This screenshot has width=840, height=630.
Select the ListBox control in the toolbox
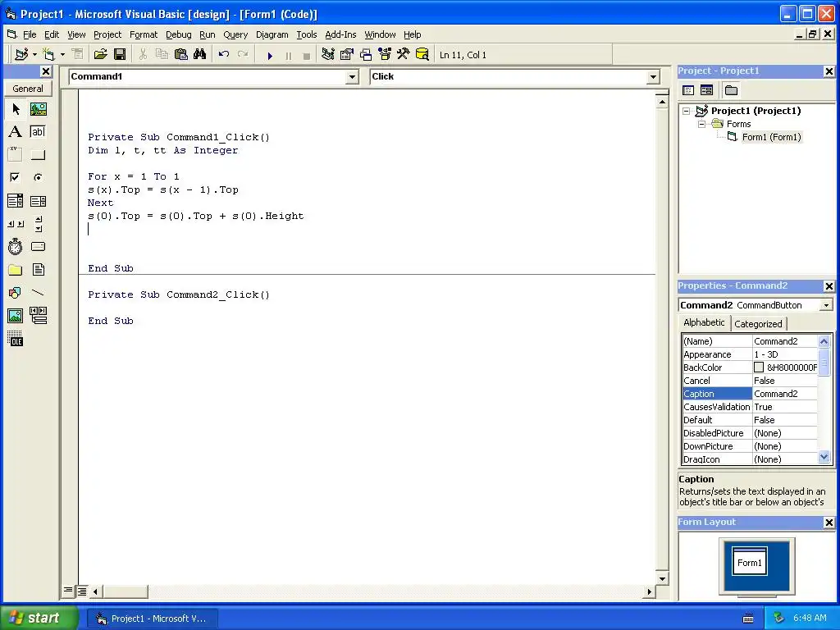click(38, 201)
